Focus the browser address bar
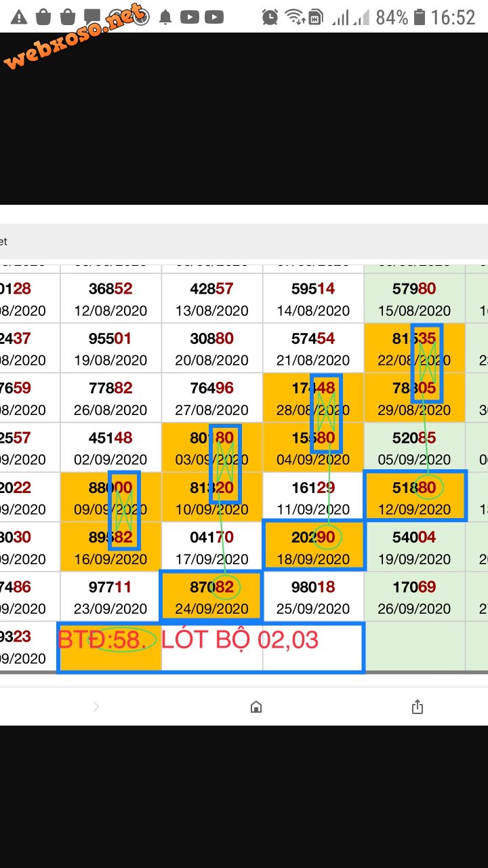The width and height of the screenshot is (488, 868). (244, 241)
